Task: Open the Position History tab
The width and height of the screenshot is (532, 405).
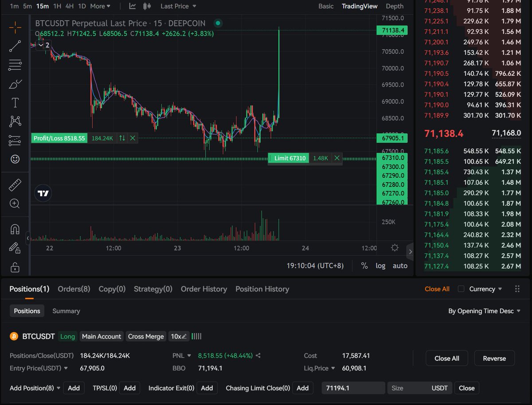Action: click(x=262, y=289)
